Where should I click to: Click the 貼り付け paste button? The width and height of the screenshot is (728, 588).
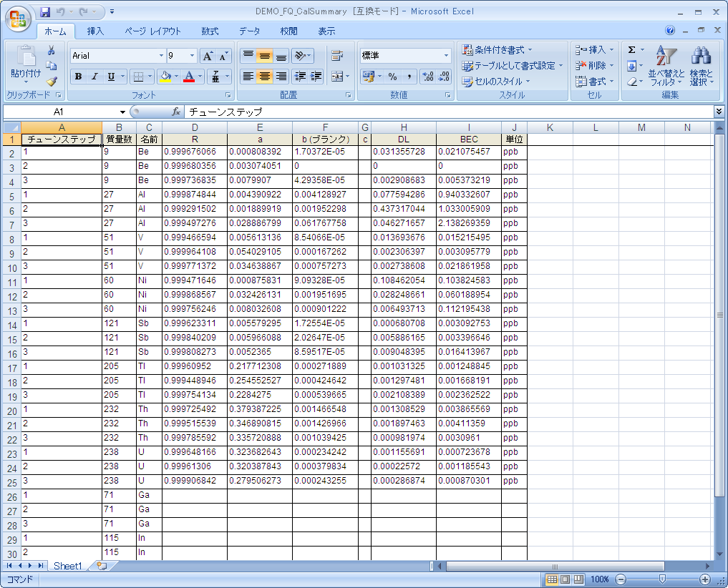pos(26,64)
